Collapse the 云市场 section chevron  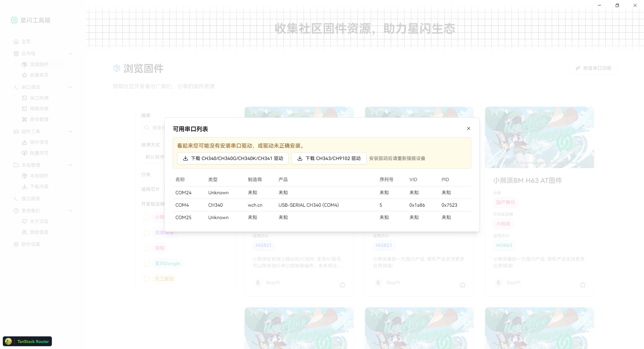70,54
